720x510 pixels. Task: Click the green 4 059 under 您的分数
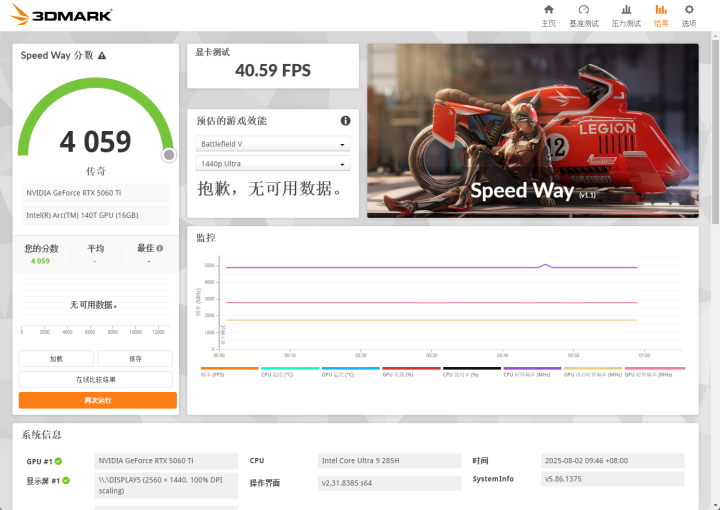tap(40, 261)
